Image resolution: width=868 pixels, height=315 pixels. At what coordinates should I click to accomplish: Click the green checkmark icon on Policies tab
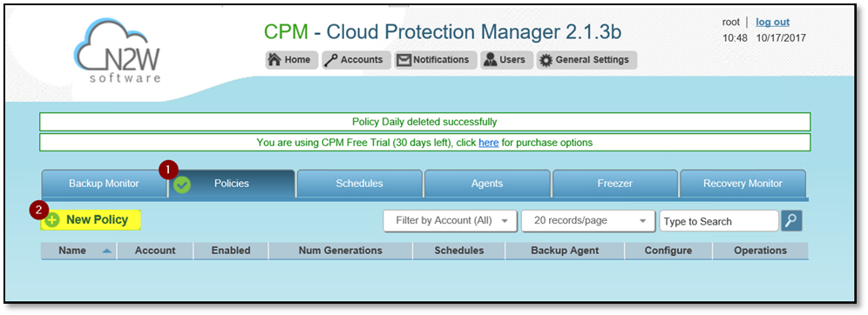pos(181,184)
